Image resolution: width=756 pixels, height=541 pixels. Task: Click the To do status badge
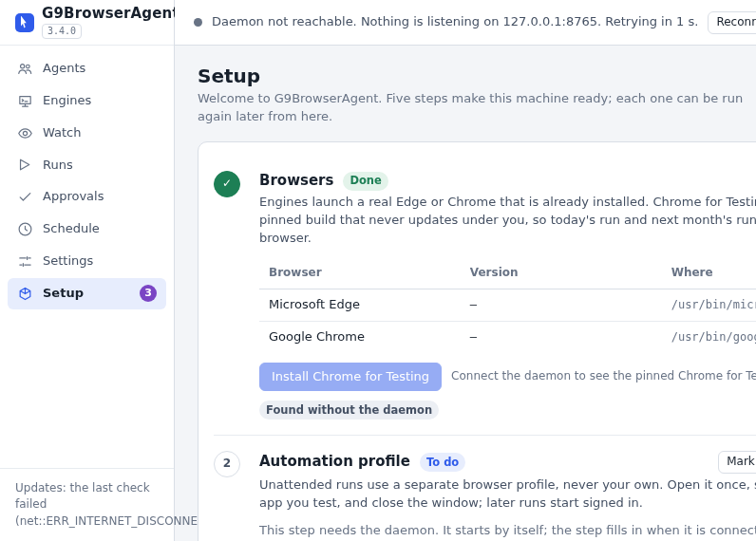[x=443, y=462]
